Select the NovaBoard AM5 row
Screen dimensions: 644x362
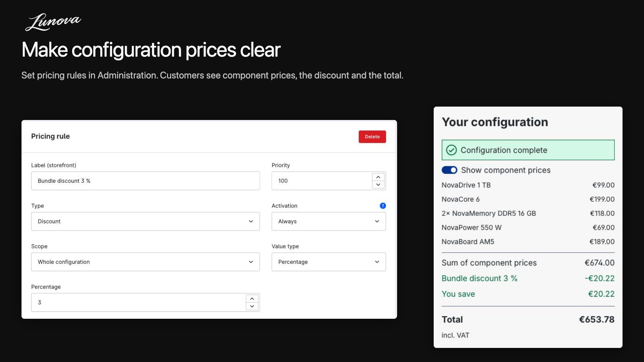tap(528, 242)
